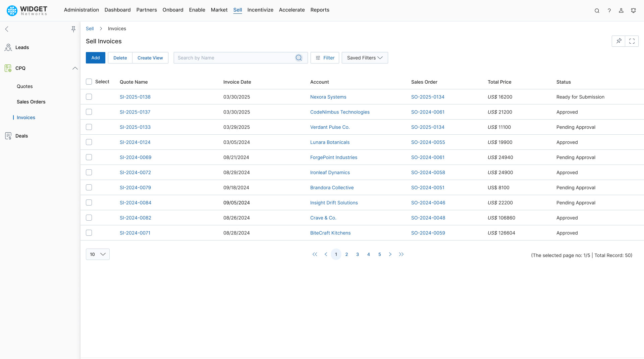
Task: Open the Filter button
Action: tap(325, 58)
